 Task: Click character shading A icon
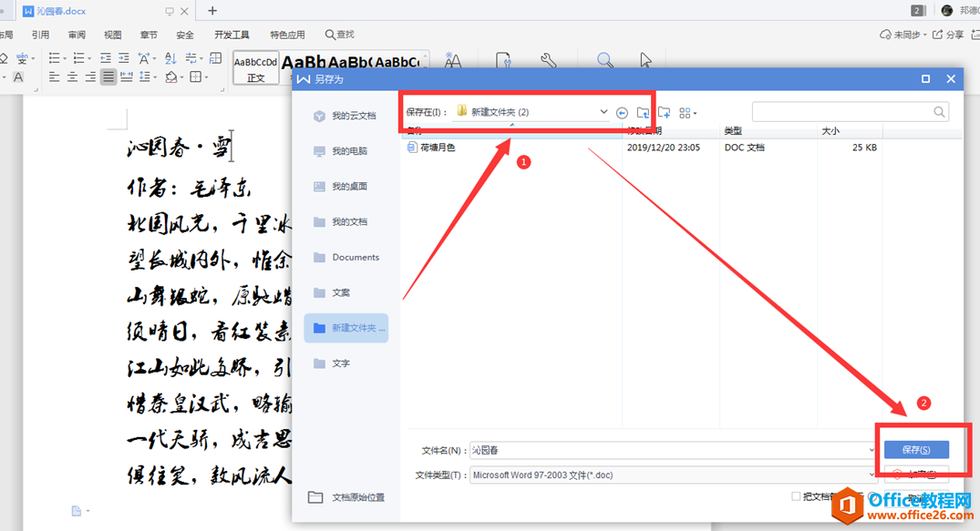19,77
